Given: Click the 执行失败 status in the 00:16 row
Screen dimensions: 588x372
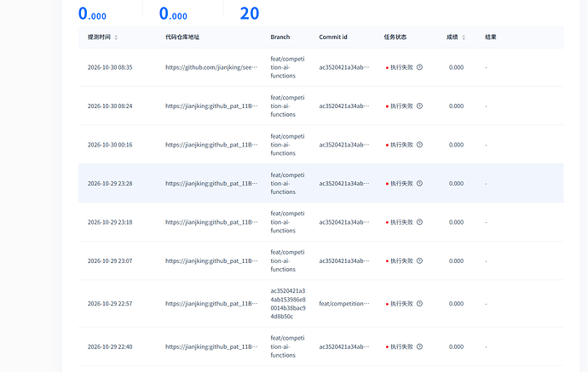Looking at the screenshot, I should 401,145.
